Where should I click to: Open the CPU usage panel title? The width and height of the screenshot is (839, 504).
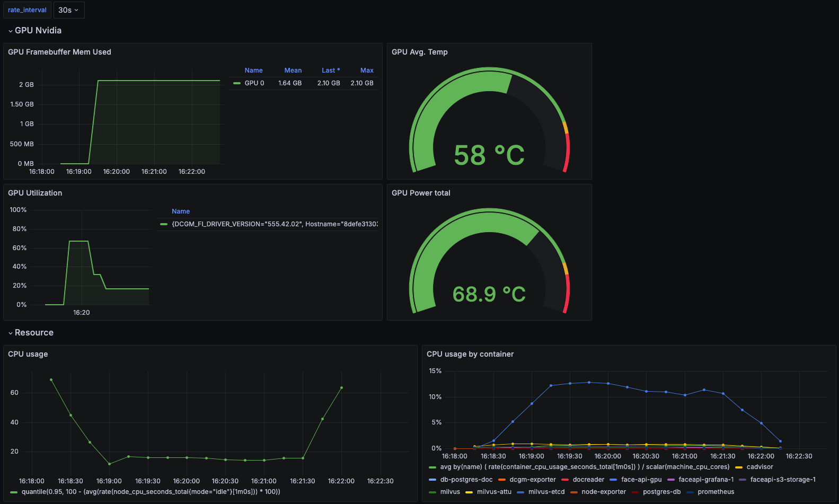click(x=28, y=354)
